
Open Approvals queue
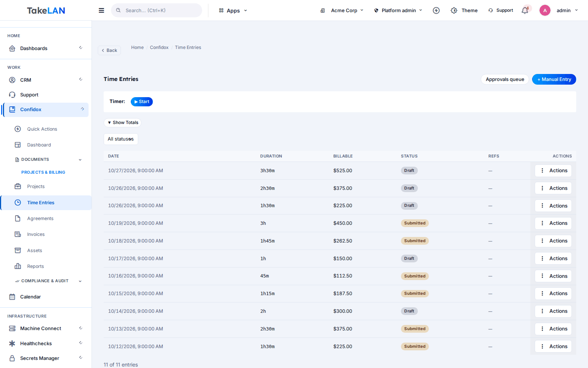tap(505, 79)
